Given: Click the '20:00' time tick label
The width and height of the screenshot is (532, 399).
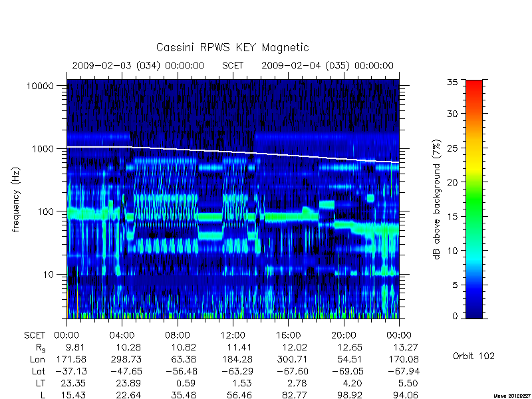Looking at the screenshot, I should pyautogui.click(x=343, y=335).
